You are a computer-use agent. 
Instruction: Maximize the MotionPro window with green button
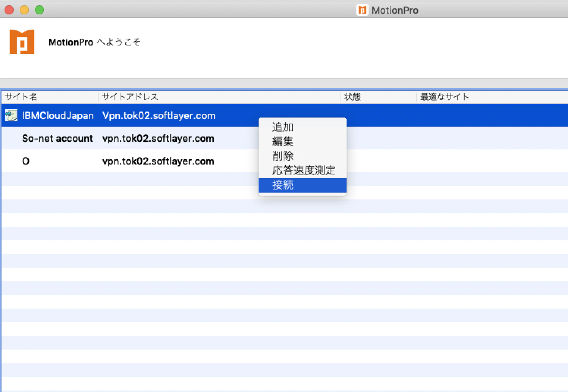click(39, 10)
